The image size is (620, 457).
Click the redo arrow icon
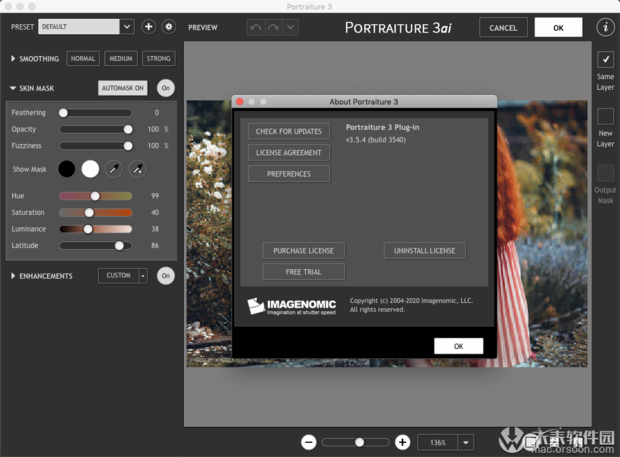pyautogui.click(x=273, y=28)
